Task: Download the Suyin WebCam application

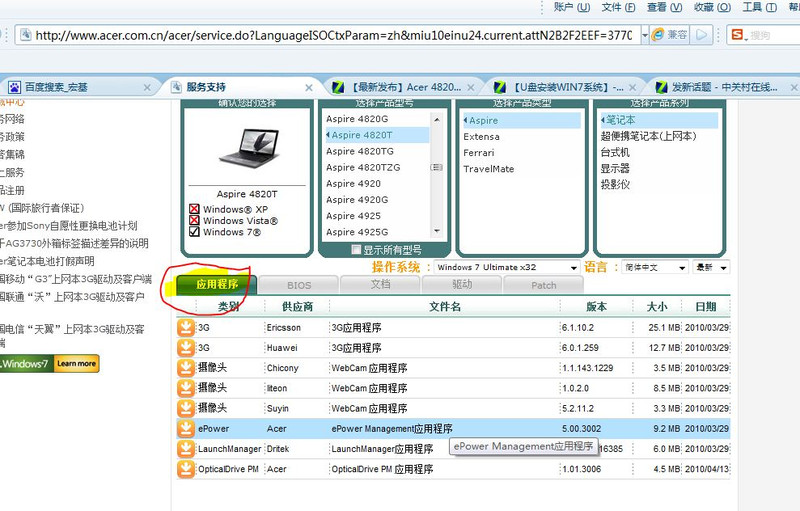Action: (186, 408)
